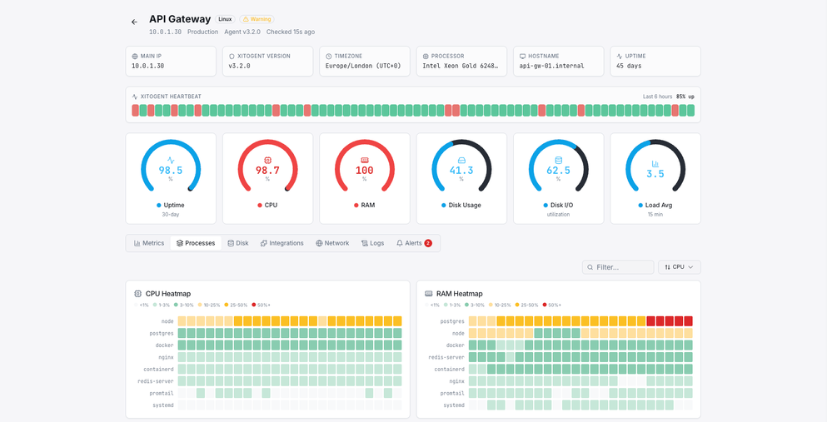Click the RAM Heatmap title icon

pyautogui.click(x=428, y=293)
